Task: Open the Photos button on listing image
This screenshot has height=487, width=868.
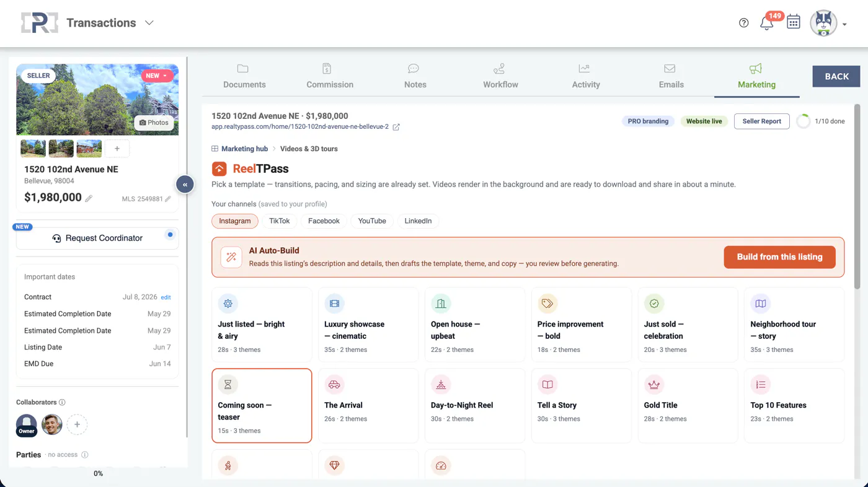Action: pos(154,123)
